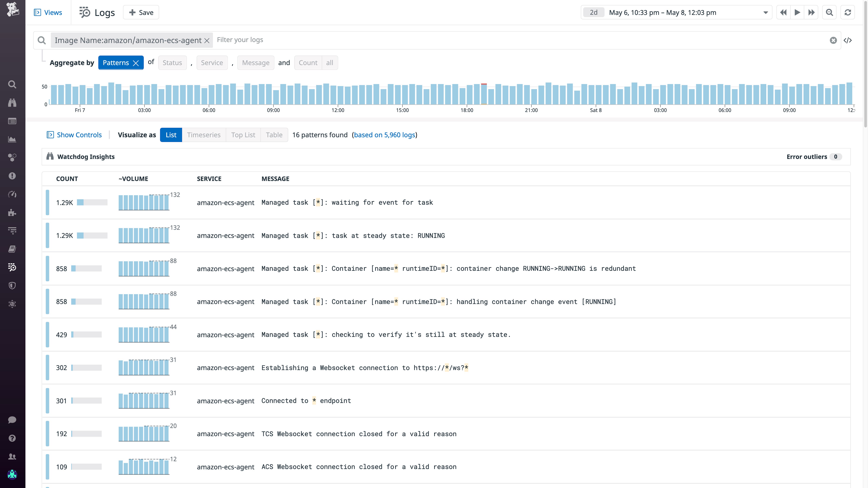Select the Metrics graph icon in sidebar
This screenshot has height=488, width=868.
click(12, 139)
